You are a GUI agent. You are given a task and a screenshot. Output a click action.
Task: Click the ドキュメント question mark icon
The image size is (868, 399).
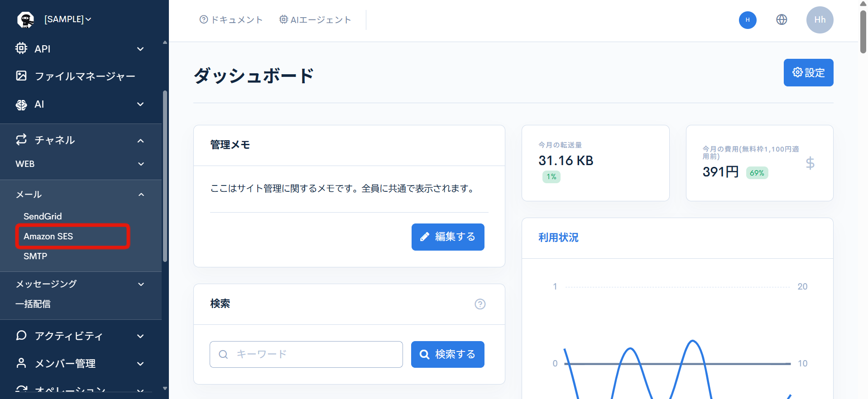point(204,19)
